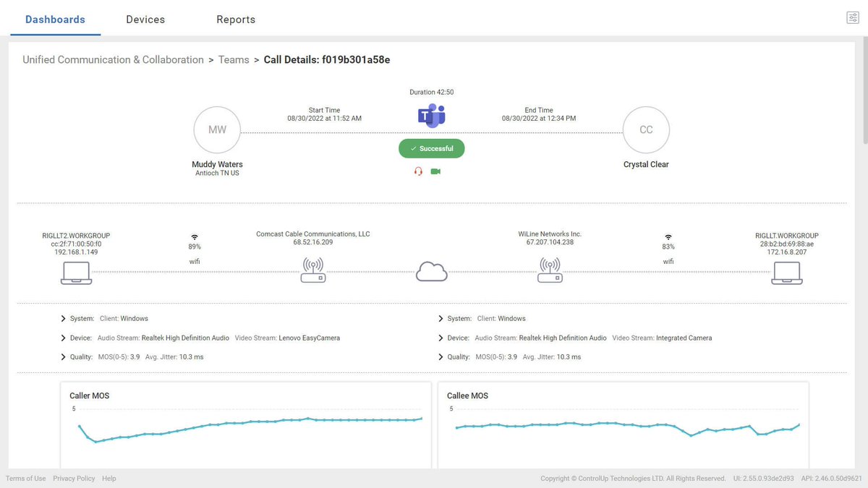Open the settings sliders icon at top right

point(853,18)
